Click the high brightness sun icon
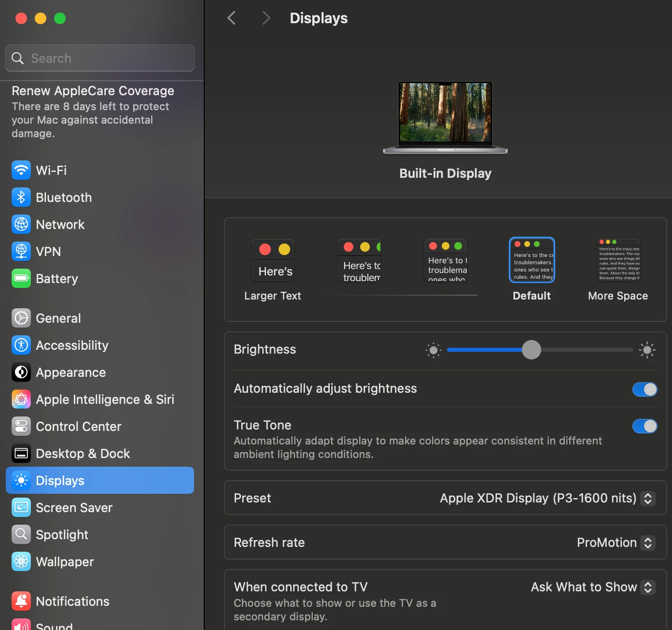This screenshot has height=630, width=672. [x=647, y=350]
